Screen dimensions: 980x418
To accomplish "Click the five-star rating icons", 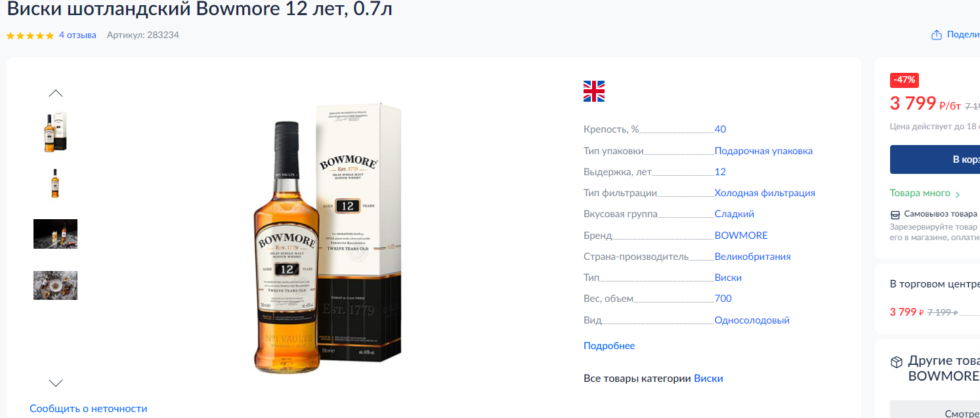I will tap(30, 35).
